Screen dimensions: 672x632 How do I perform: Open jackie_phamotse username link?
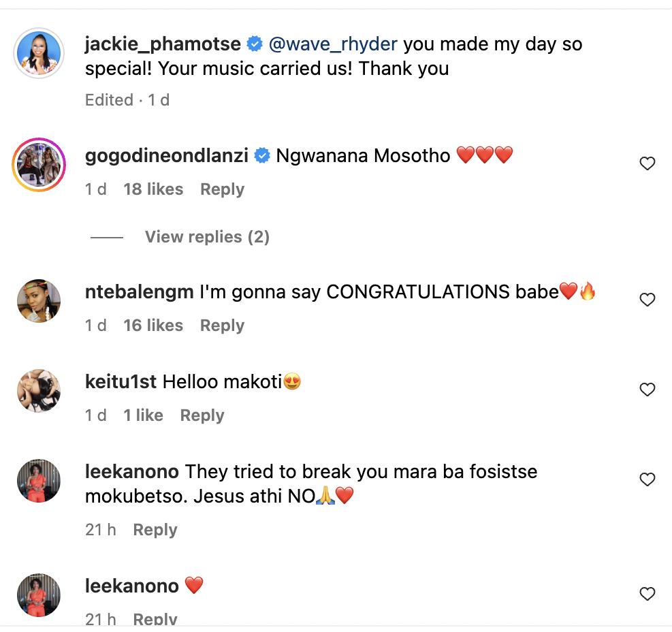pos(163,44)
